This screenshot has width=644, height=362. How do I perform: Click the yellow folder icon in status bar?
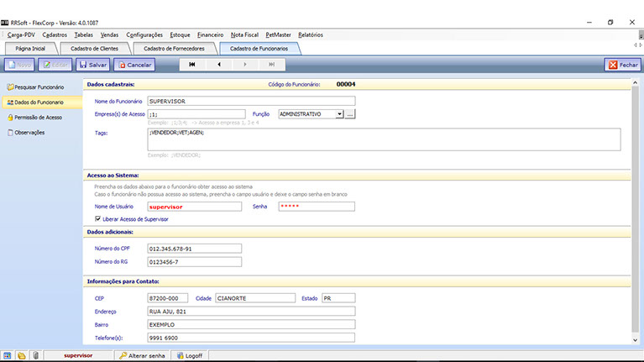point(22,355)
